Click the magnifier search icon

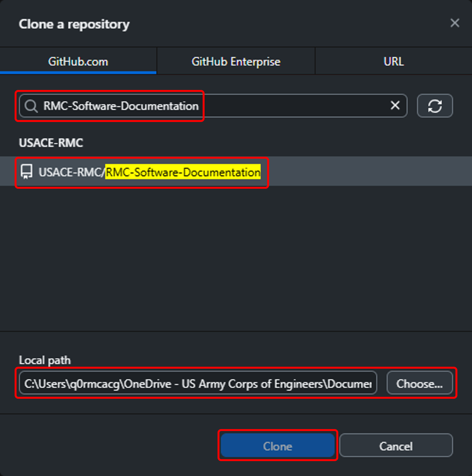pyautogui.click(x=31, y=106)
